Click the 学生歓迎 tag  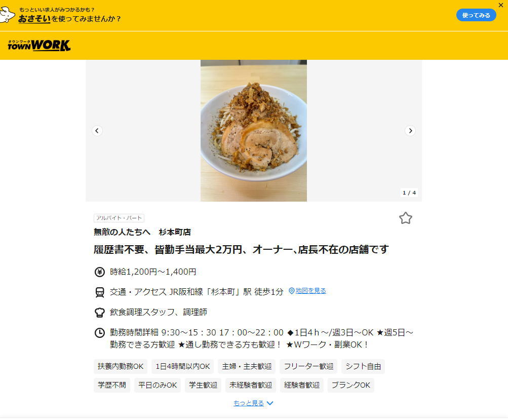[203, 385]
